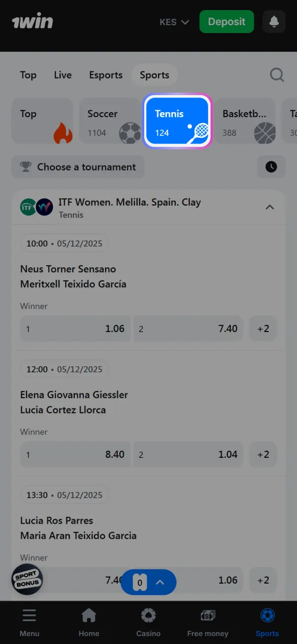Screen dimensions: 297x644
Task: Click the Deposit button
Action: tap(227, 22)
